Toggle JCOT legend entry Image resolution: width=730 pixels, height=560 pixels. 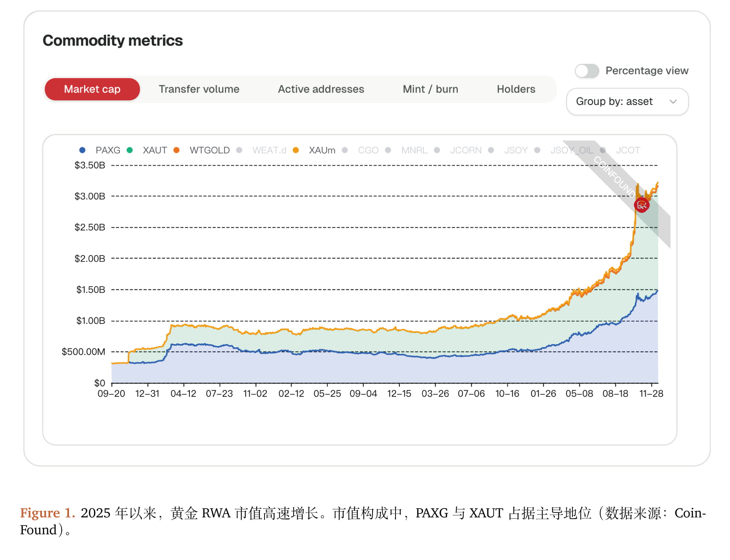coord(628,150)
